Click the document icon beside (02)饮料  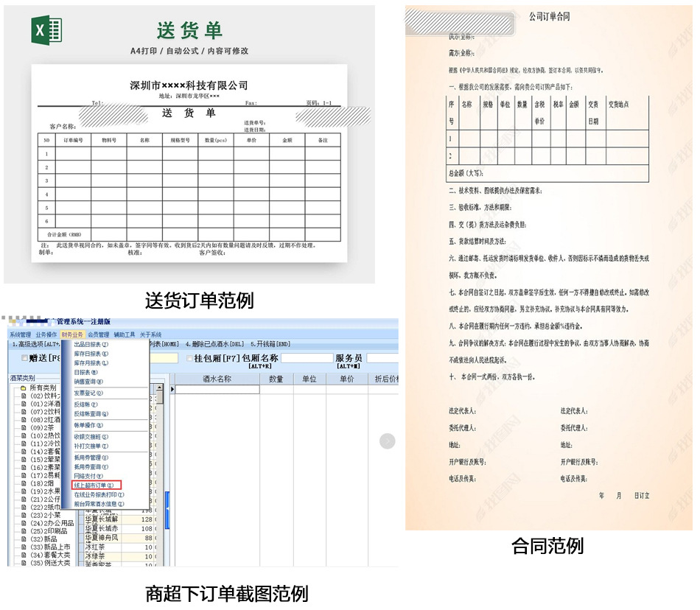[x=23, y=396]
